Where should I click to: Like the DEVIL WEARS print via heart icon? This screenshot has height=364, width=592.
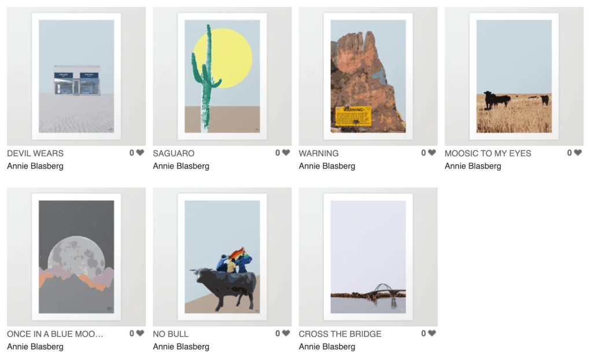140,153
